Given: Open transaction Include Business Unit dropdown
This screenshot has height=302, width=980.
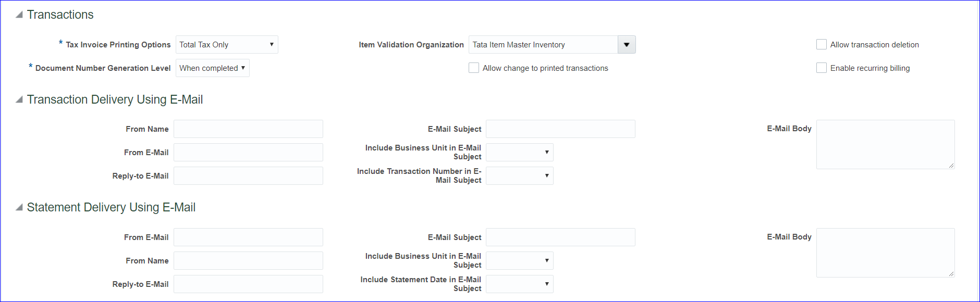Looking at the screenshot, I should (x=519, y=153).
